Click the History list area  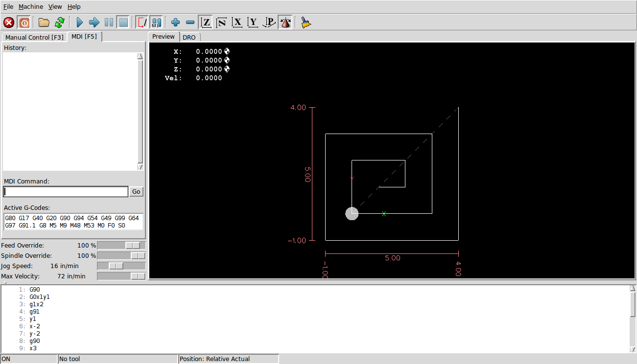point(70,112)
